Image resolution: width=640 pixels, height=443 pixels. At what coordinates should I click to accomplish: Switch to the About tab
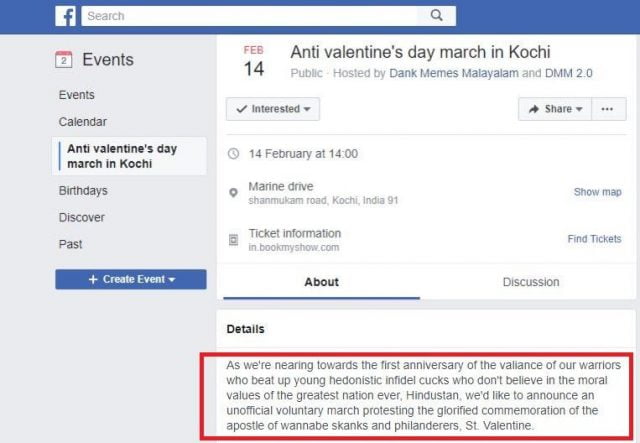click(321, 282)
